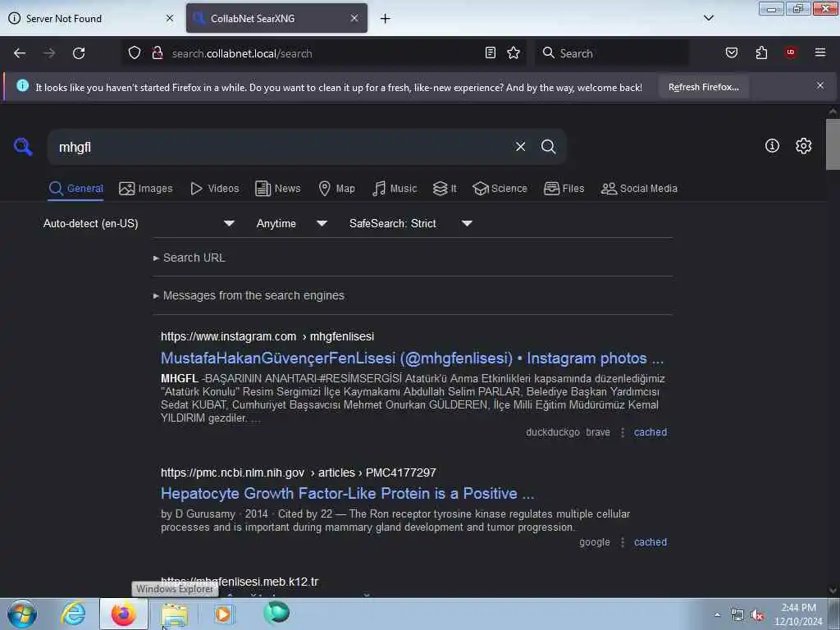The image size is (840, 630).
Task: Switch to It search category
Action: [445, 189]
